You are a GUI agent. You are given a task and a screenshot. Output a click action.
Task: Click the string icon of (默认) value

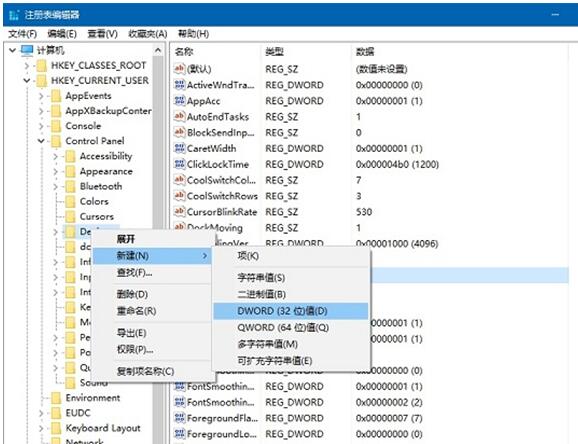[180, 69]
